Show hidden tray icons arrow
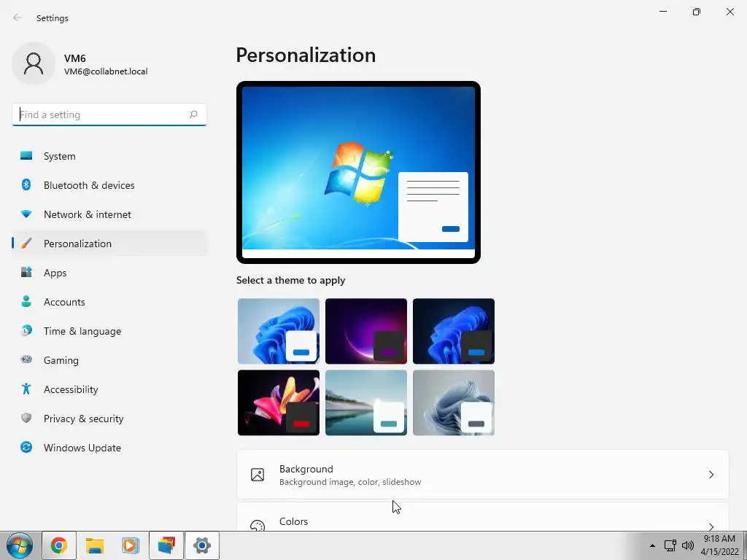 652,545
